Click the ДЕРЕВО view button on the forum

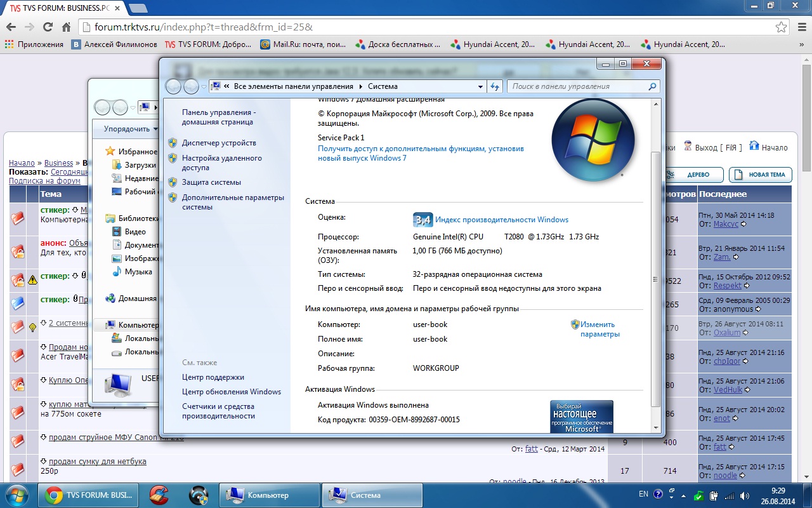tap(693, 175)
